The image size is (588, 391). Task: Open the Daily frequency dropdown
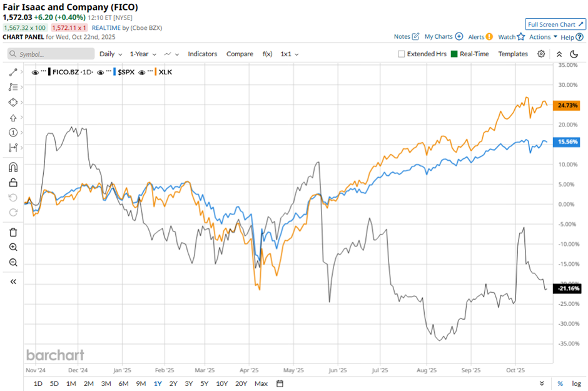click(111, 54)
